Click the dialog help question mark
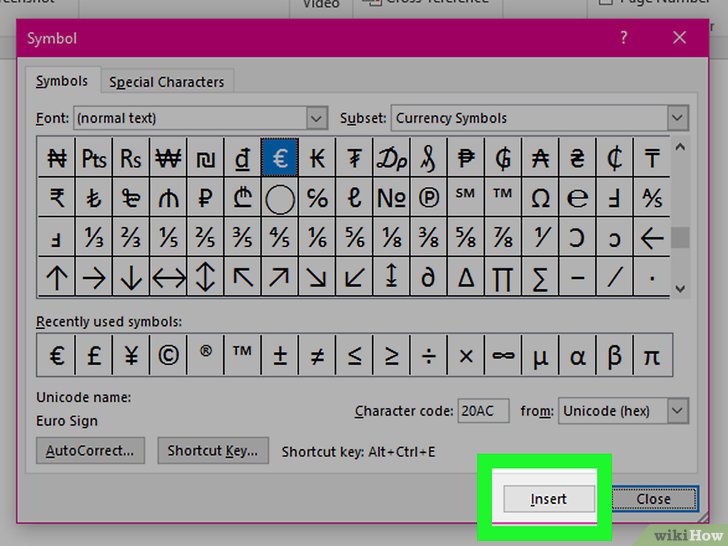The height and width of the screenshot is (546, 728). tap(624, 37)
